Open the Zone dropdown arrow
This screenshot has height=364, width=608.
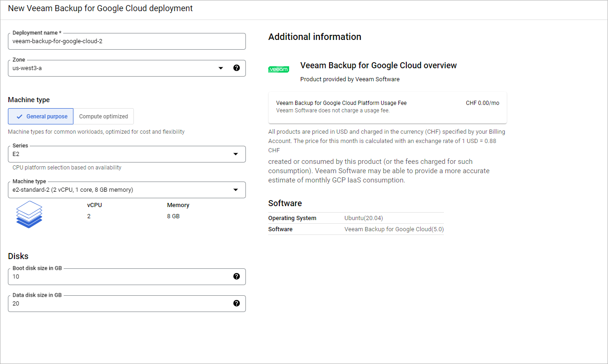point(221,68)
